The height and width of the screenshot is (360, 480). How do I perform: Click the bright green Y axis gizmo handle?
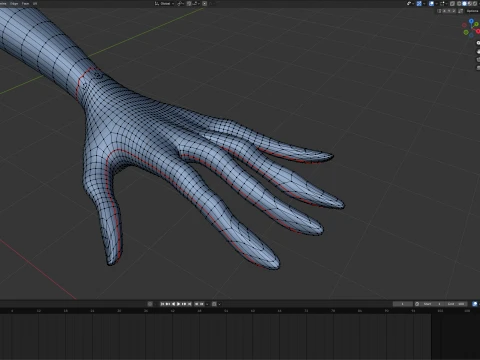point(476,24)
